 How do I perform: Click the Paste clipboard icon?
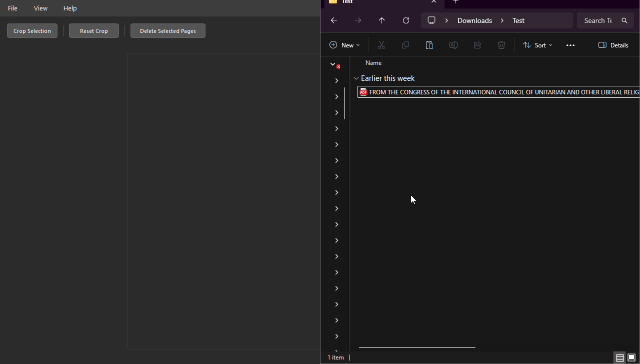(429, 45)
